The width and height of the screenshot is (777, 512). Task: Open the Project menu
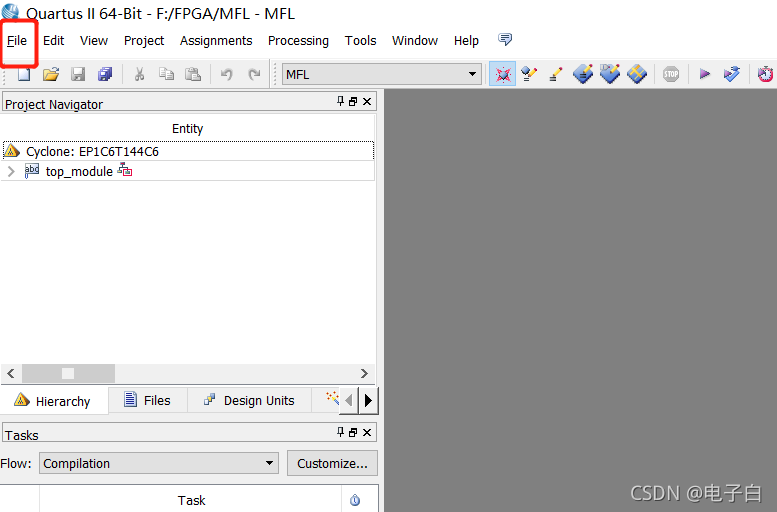[144, 41]
